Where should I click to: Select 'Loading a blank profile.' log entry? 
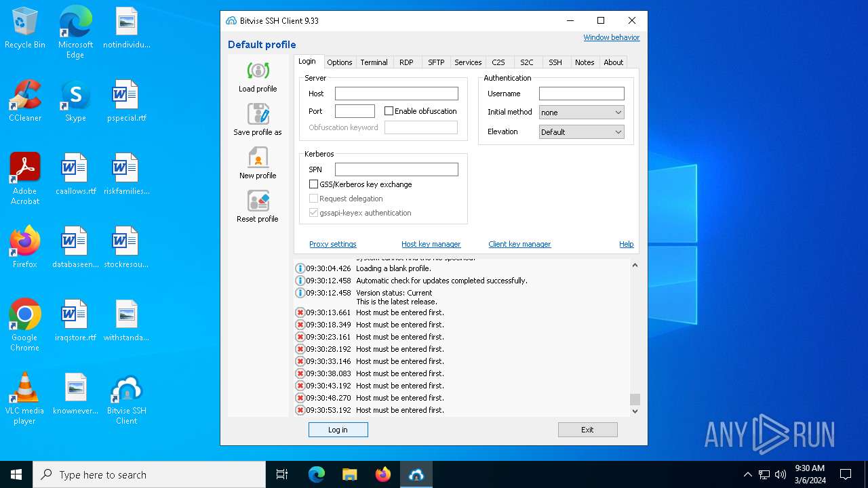(x=393, y=268)
